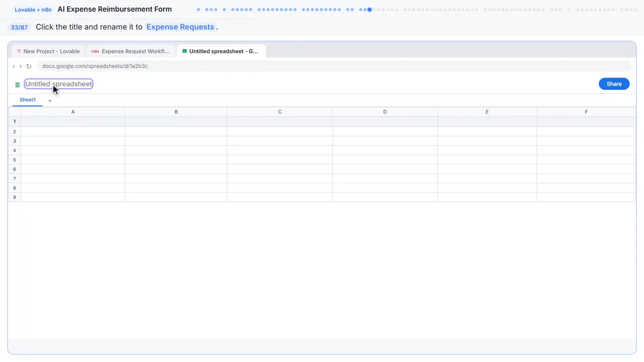Click cell C3 in the spreadsheet
This screenshot has width=644, height=362.
coord(280,141)
